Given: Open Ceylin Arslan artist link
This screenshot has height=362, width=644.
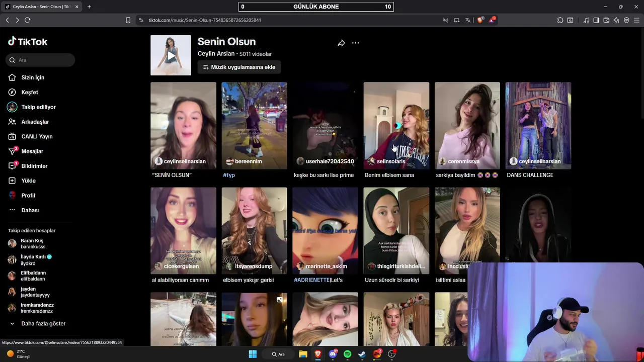Looking at the screenshot, I should [x=216, y=54].
